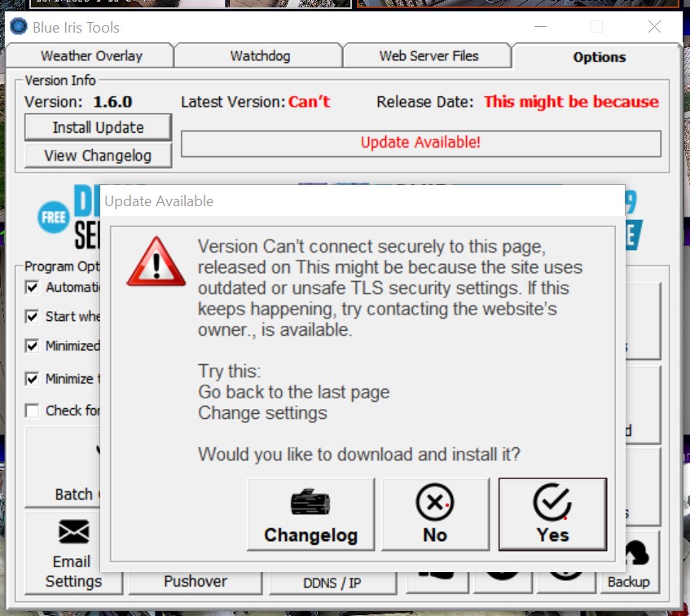Viewport: 690px width, 616px height.
Task: Click the Blue Iris Tools title icon
Action: tap(19, 26)
